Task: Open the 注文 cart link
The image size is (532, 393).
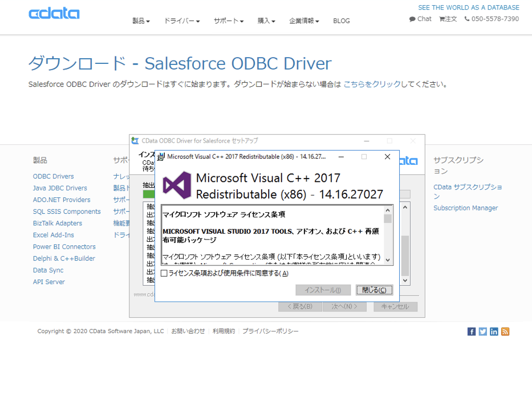Action: (x=448, y=19)
